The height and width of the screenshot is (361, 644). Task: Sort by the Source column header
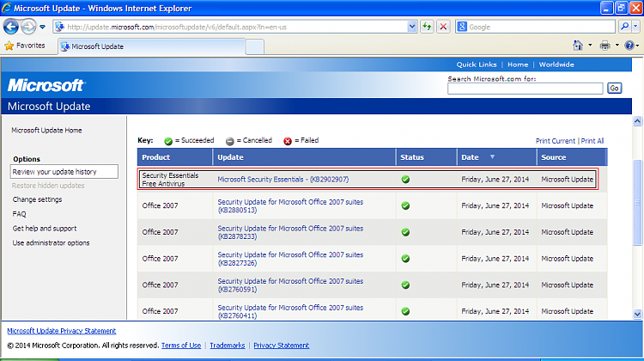click(x=572, y=157)
